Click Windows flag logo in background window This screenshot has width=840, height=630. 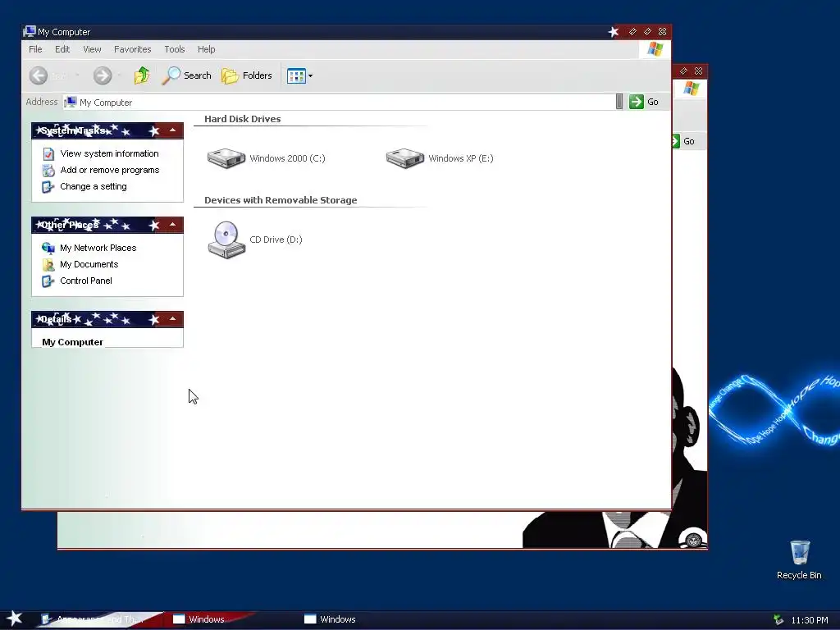pos(691,89)
